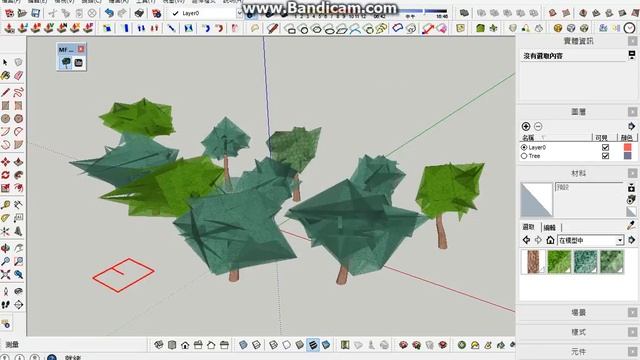Select the Zoom magnifier tool
The image size is (640, 360).
click(5, 261)
